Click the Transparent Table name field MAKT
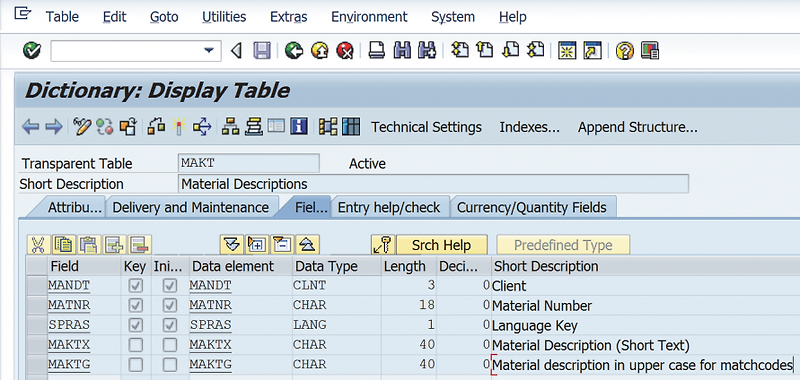The height and width of the screenshot is (380, 800). 249,163
